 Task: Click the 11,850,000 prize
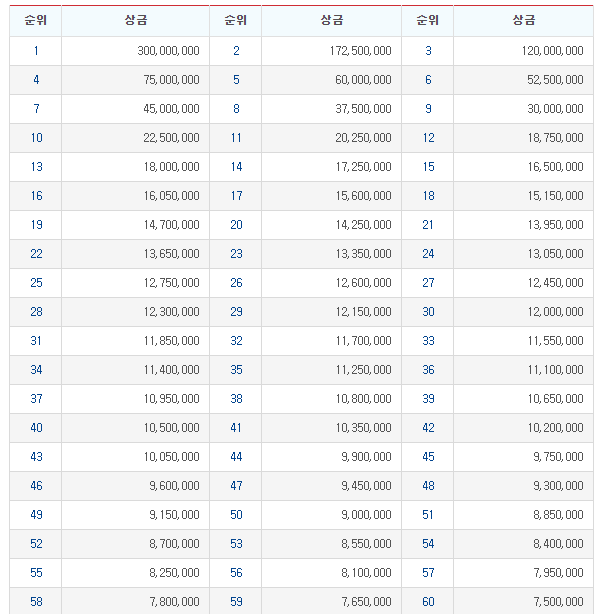171,341
